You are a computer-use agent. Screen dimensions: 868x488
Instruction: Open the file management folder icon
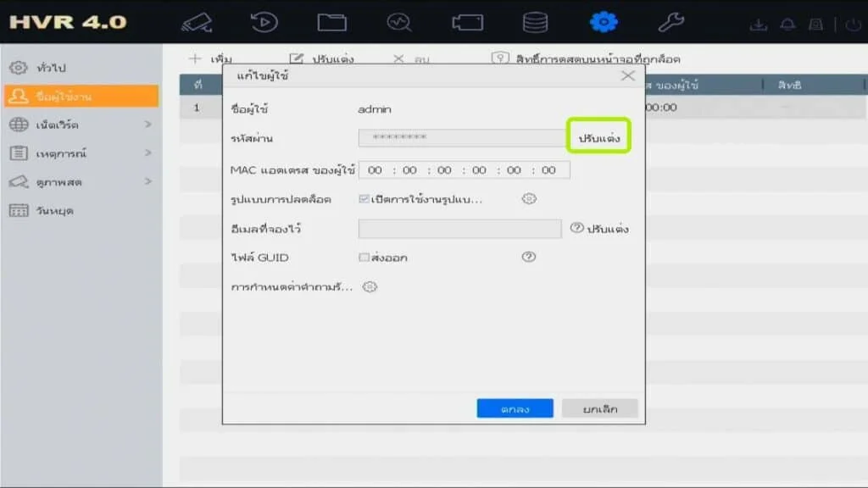click(x=332, y=22)
